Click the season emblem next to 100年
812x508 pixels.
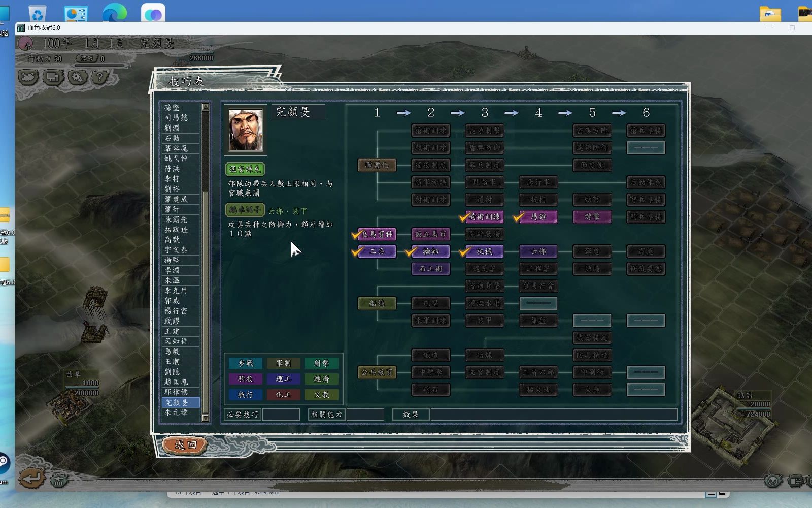tap(25, 44)
